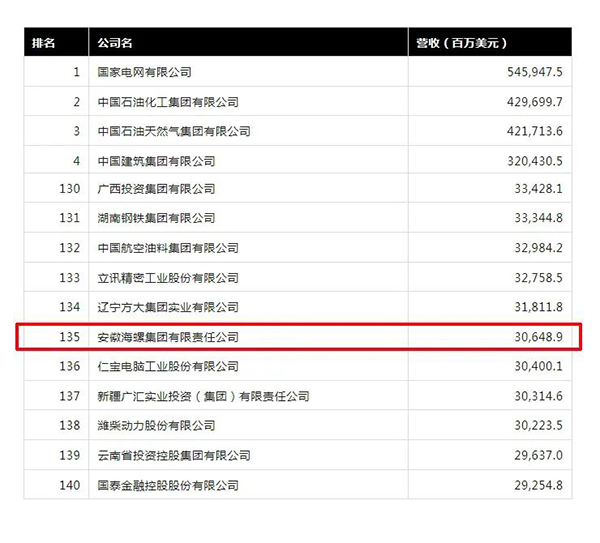
Task: Select the 国家电网有限公司 company name
Action: pyautogui.click(x=144, y=73)
